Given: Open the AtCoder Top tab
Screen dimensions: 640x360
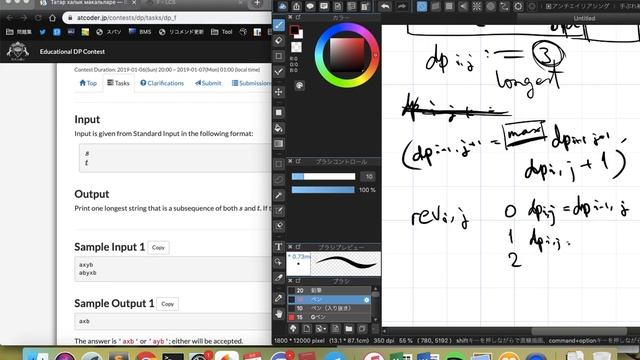Looking at the screenshot, I should [x=88, y=83].
